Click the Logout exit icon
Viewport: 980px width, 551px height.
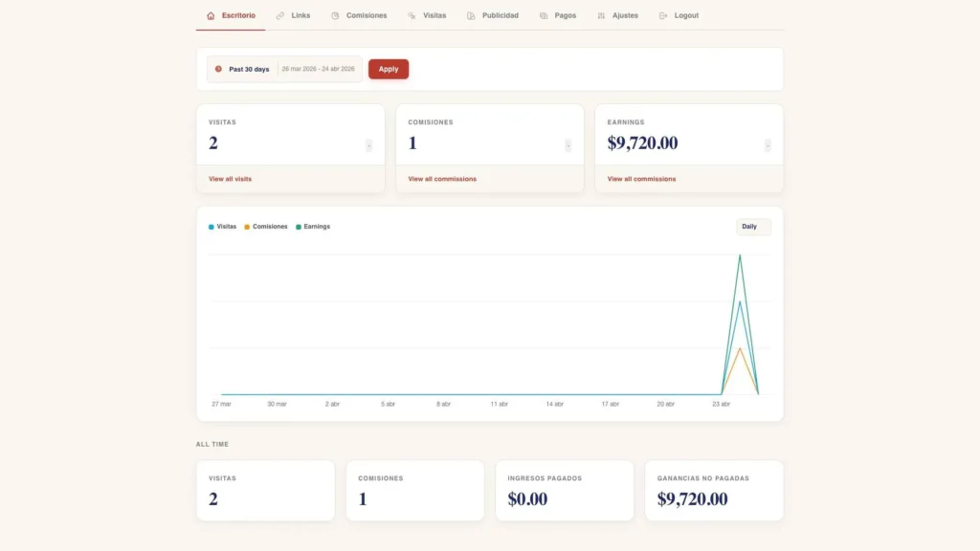click(663, 15)
